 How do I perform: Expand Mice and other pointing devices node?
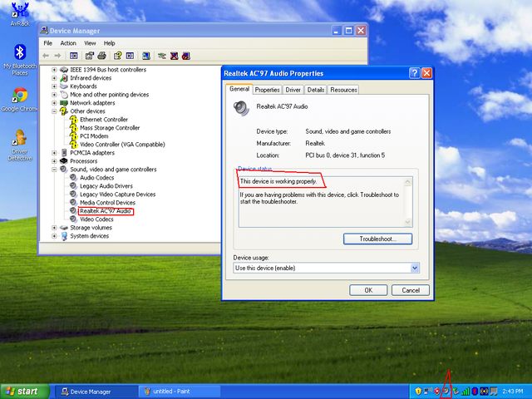tap(54, 95)
